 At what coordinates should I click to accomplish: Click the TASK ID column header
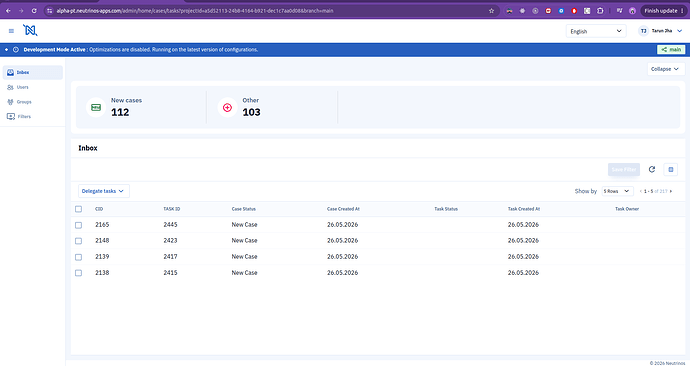click(x=172, y=209)
